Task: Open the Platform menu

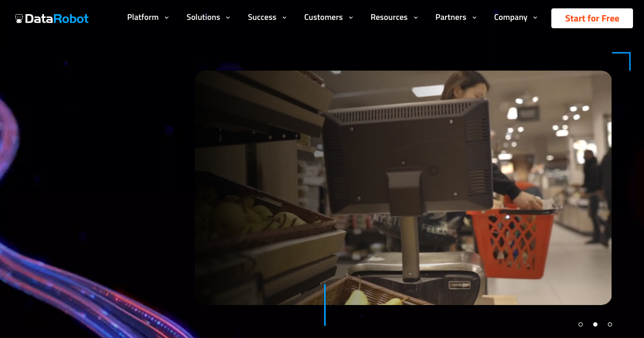Action: click(x=143, y=17)
